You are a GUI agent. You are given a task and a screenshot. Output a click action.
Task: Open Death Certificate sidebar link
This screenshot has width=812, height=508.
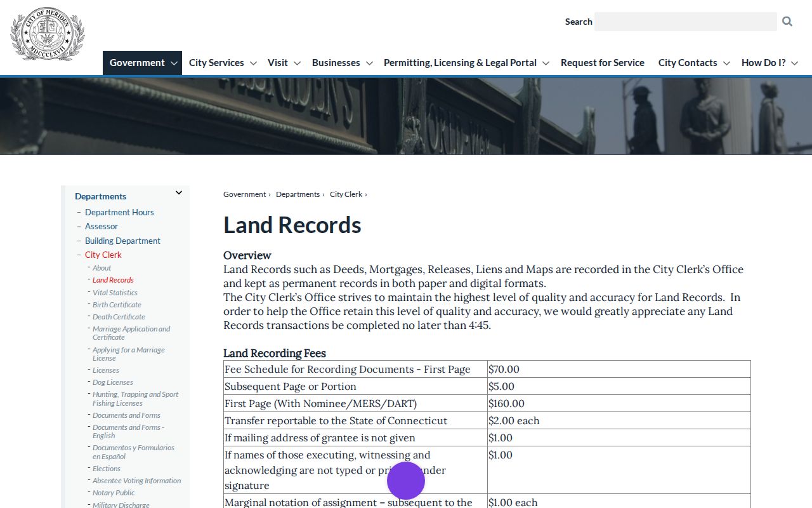pos(119,317)
